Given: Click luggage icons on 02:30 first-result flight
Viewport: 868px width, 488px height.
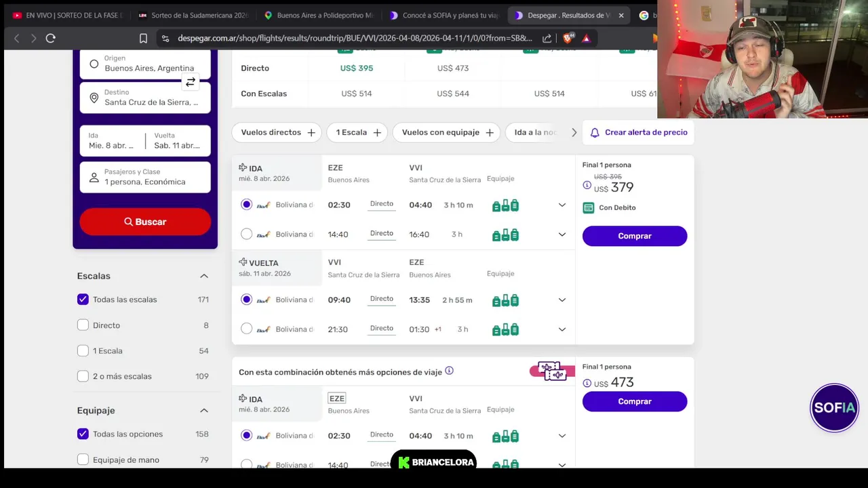Looking at the screenshot, I should (505, 205).
